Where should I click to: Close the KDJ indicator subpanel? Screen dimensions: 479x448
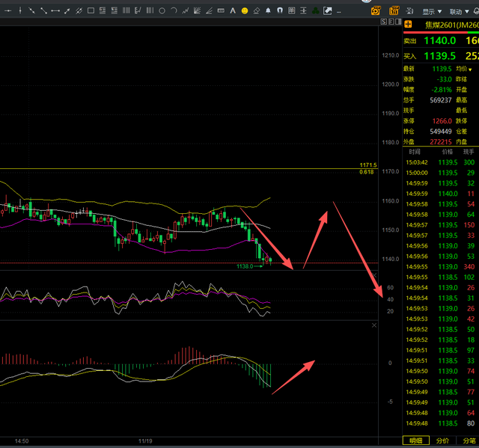tap(374, 275)
